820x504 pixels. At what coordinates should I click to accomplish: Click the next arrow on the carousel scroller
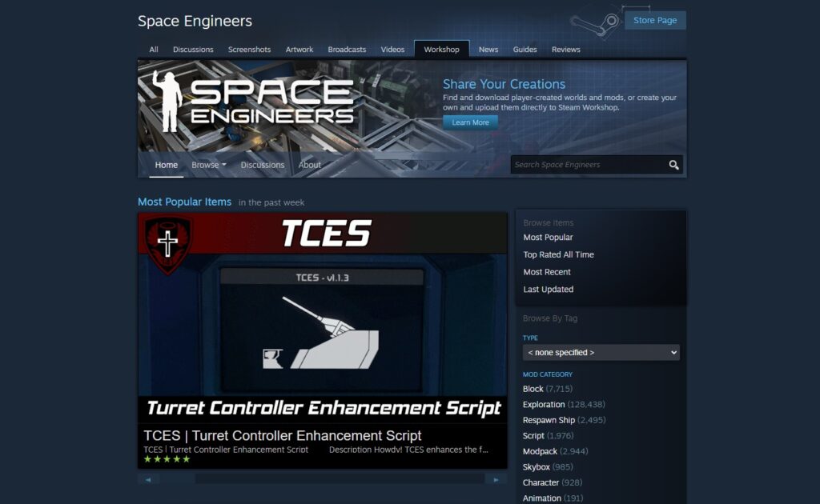pyautogui.click(x=496, y=479)
